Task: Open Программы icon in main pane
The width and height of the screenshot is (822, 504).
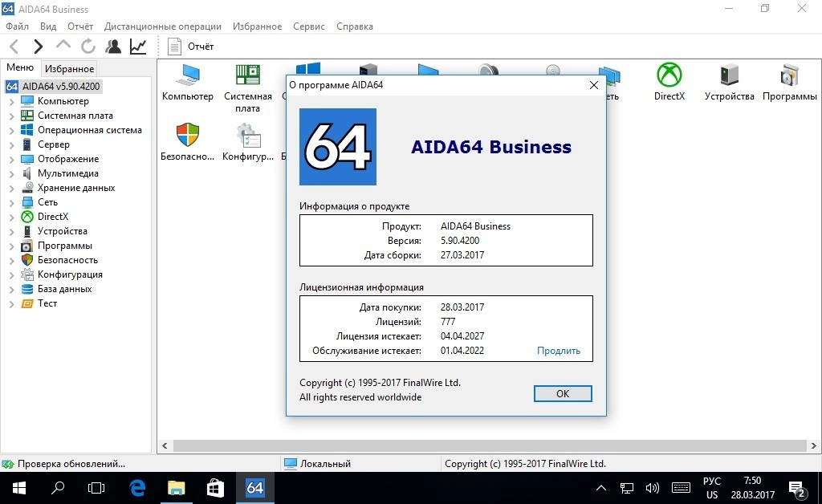Action: (790, 82)
